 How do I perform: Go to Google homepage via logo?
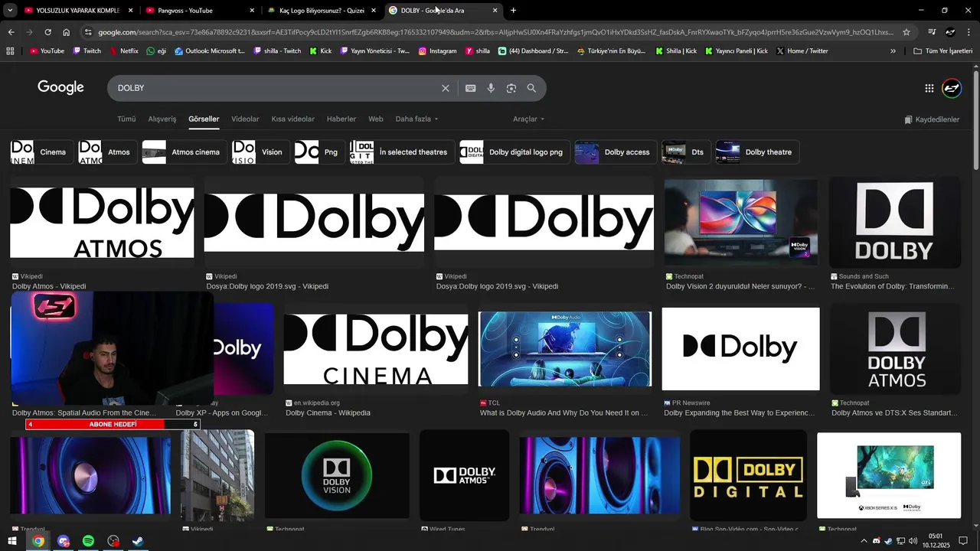tap(60, 87)
